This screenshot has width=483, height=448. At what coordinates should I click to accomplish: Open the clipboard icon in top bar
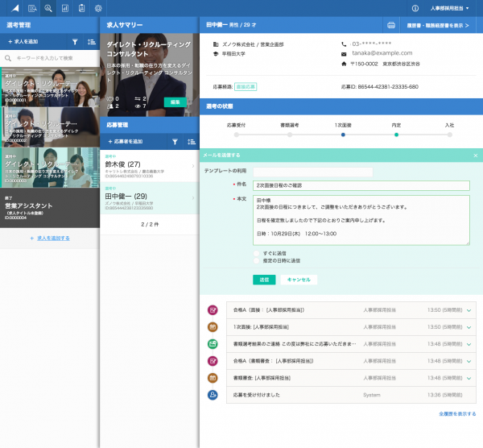(81, 8)
